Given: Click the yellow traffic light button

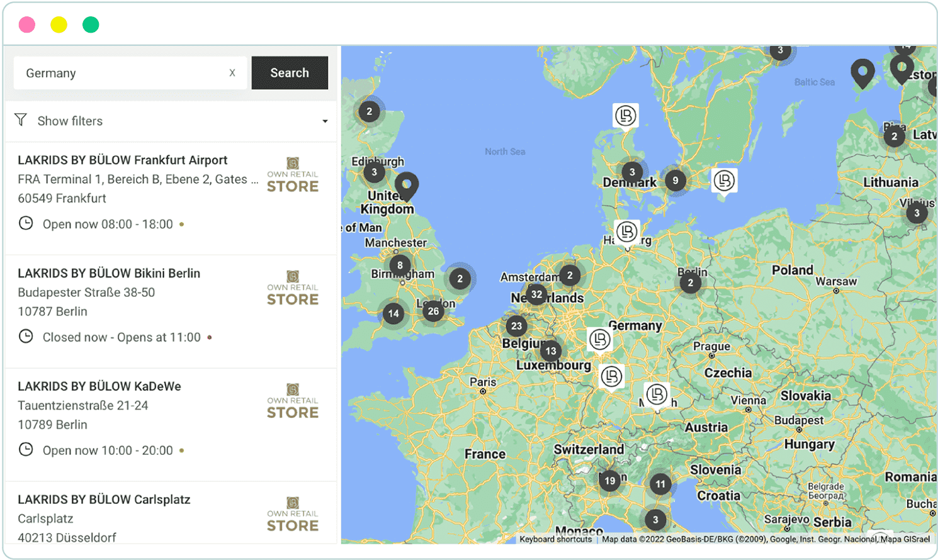Looking at the screenshot, I should tap(59, 24).
